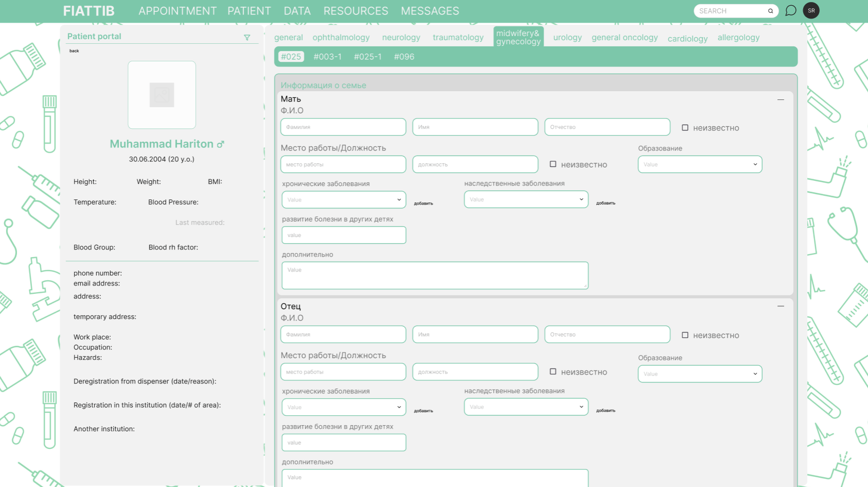Image resolution: width=868 pixels, height=487 pixels.
Task: Click the patient name Muhammad Hariton
Action: click(x=162, y=144)
